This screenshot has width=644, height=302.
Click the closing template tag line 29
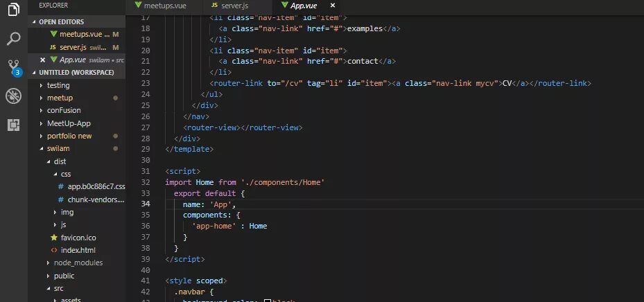(189, 150)
